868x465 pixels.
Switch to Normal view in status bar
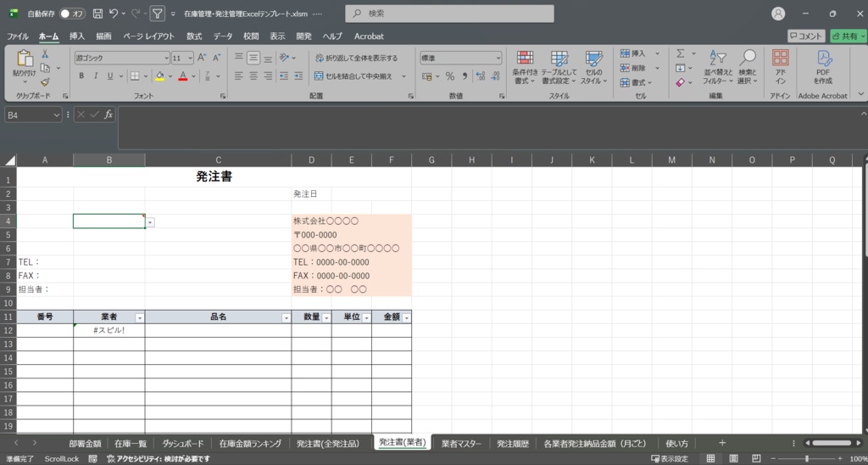710,458
